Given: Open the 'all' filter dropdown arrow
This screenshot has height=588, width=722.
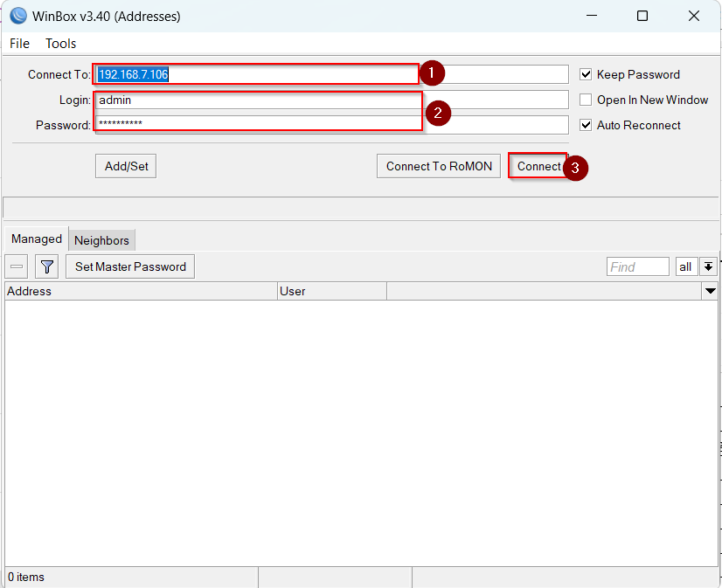Looking at the screenshot, I should (x=708, y=266).
